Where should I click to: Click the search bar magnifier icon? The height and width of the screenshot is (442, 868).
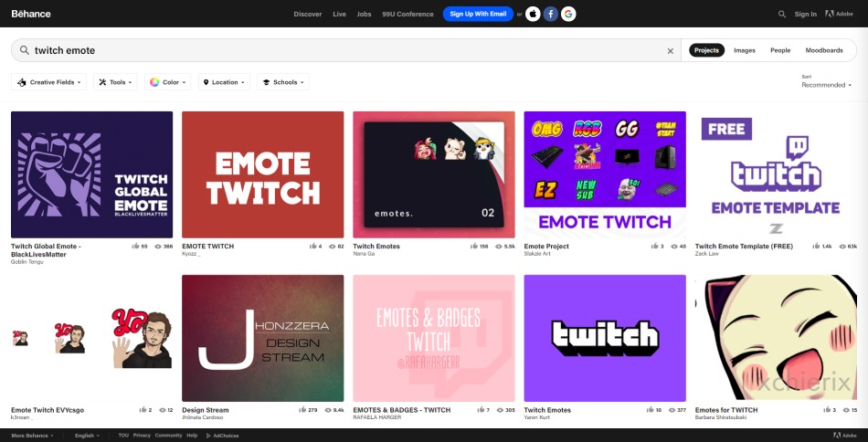point(25,50)
